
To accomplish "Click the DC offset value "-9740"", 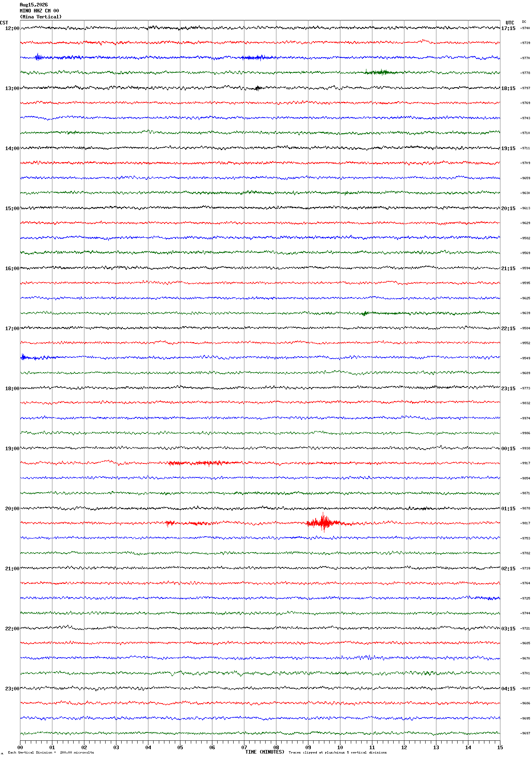I will point(525,28).
